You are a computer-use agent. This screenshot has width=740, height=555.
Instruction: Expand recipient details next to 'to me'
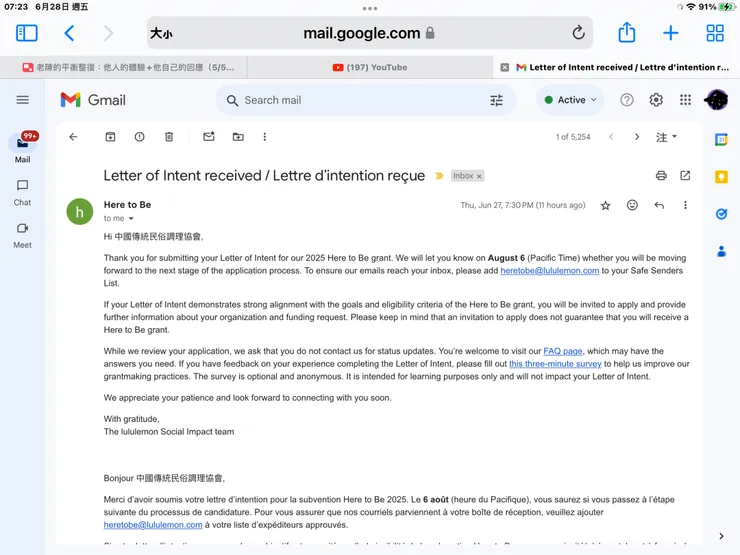131,218
